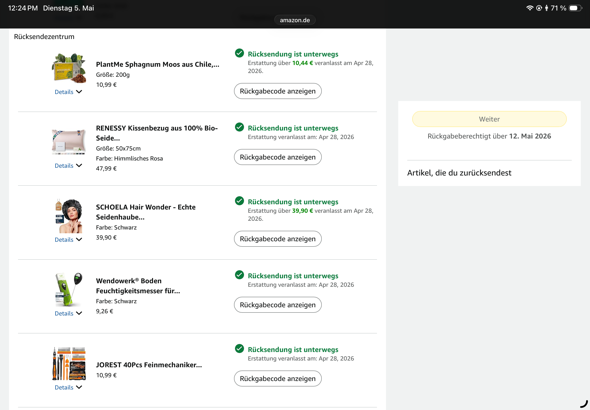
Task: Tap the Wi-Fi icon in status bar
Action: click(x=529, y=8)
